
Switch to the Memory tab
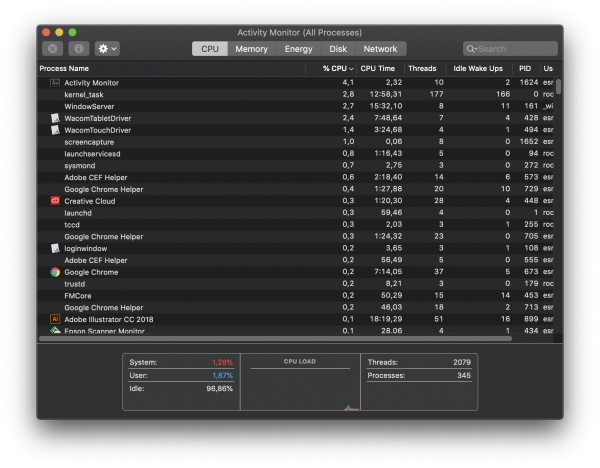coord(251,49)
